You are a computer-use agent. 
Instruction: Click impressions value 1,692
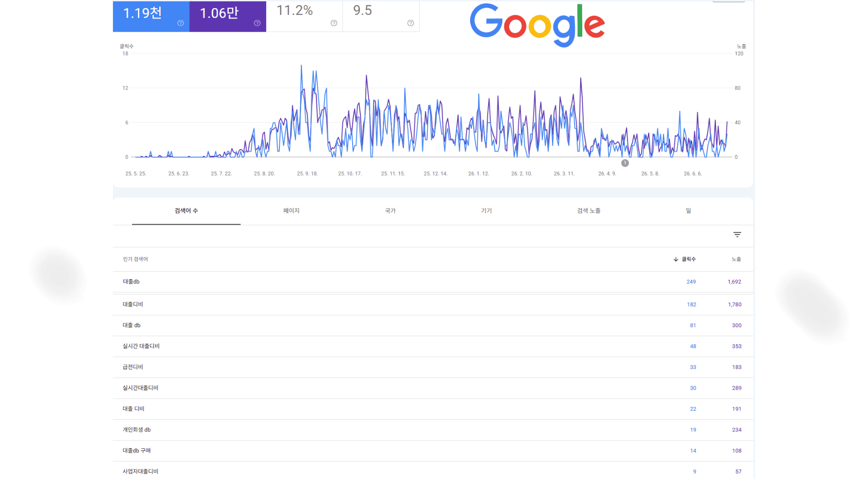tap(734, 282)
